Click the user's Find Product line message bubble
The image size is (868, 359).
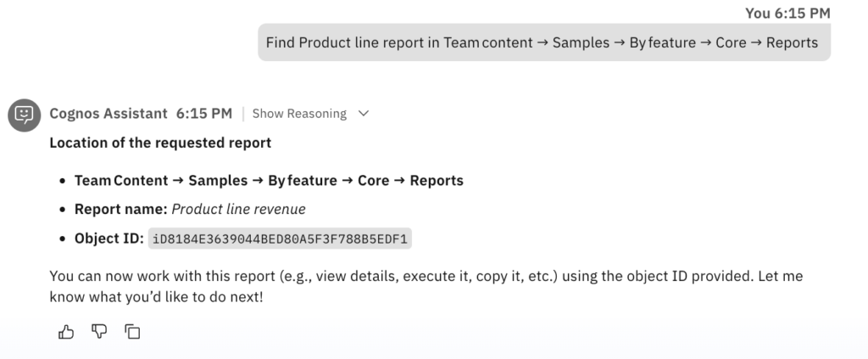coord(543,42)
